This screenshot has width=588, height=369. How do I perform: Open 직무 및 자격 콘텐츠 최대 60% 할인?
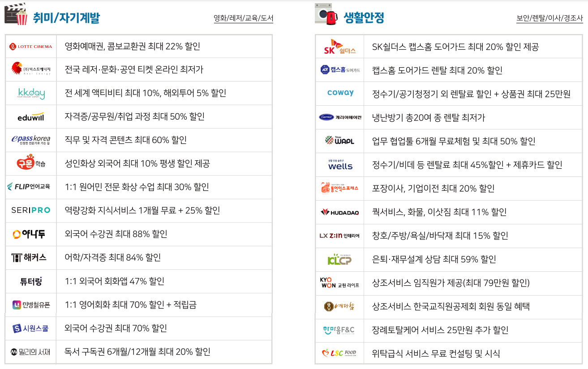click(x=126, y=140)
